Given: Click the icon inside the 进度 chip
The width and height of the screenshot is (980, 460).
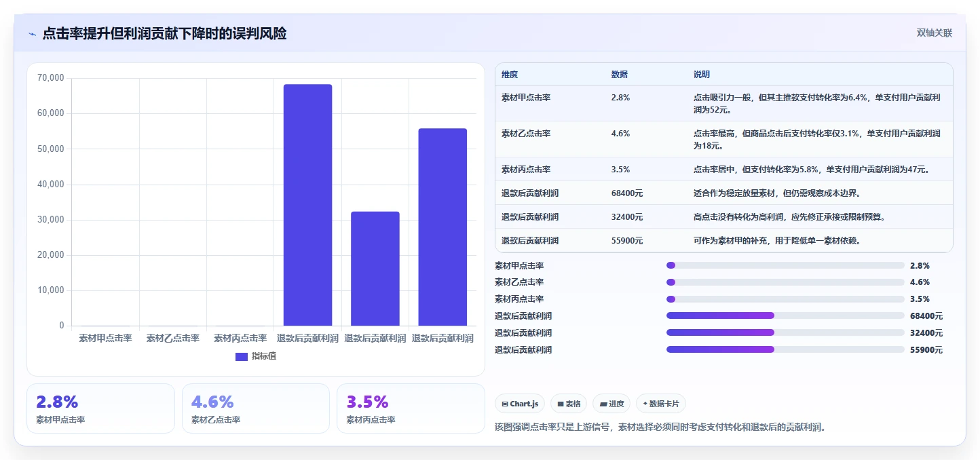Looking at the screenshot, I should (603, 404).
